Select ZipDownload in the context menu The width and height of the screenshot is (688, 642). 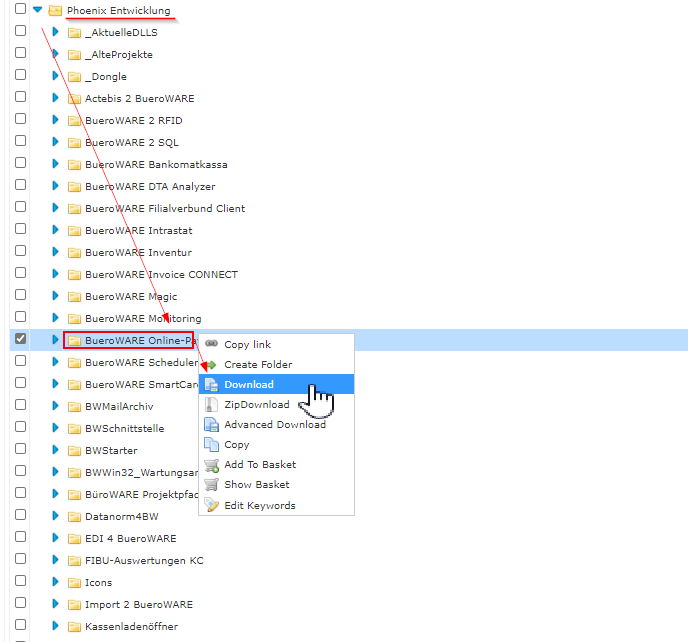point(276,404)
